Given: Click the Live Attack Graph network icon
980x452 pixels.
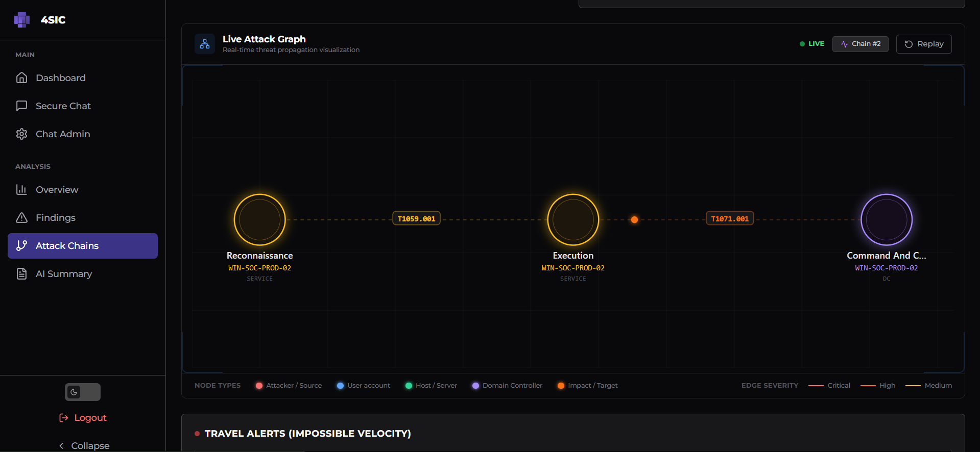Looking at the screenshot, I should [x=205, y=44].
